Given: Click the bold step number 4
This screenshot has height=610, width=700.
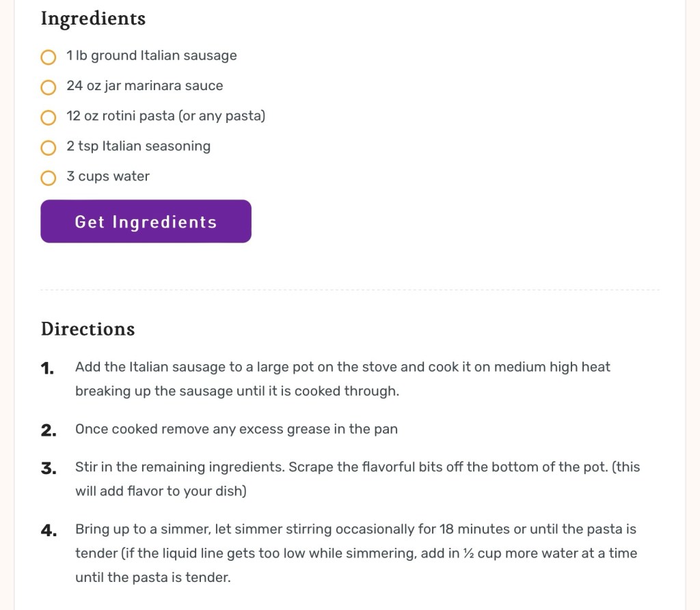Looking at the screenshot, I should coord(48,531).
